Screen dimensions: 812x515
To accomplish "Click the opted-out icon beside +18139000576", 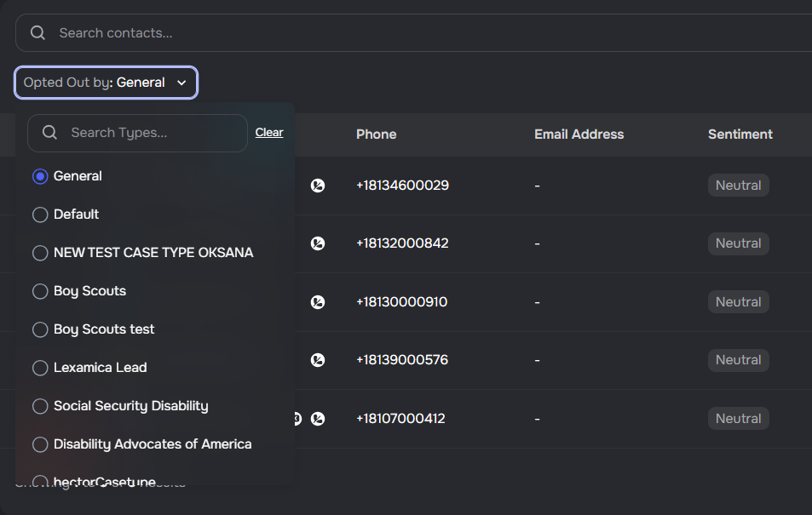I will (318, 360).
